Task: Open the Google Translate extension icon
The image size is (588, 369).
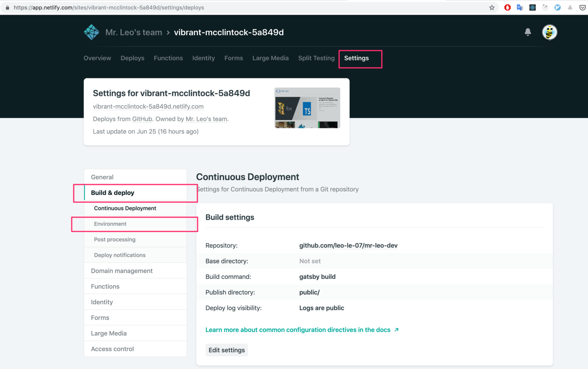Action: click(x=520, y=7)
